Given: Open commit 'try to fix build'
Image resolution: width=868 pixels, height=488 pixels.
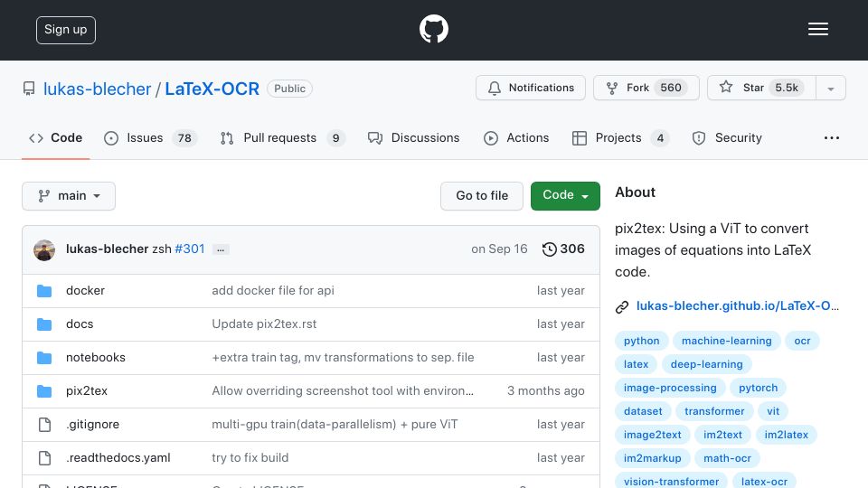Looking at the screenshot, I should pyautogui.click(x=250, y=457).
